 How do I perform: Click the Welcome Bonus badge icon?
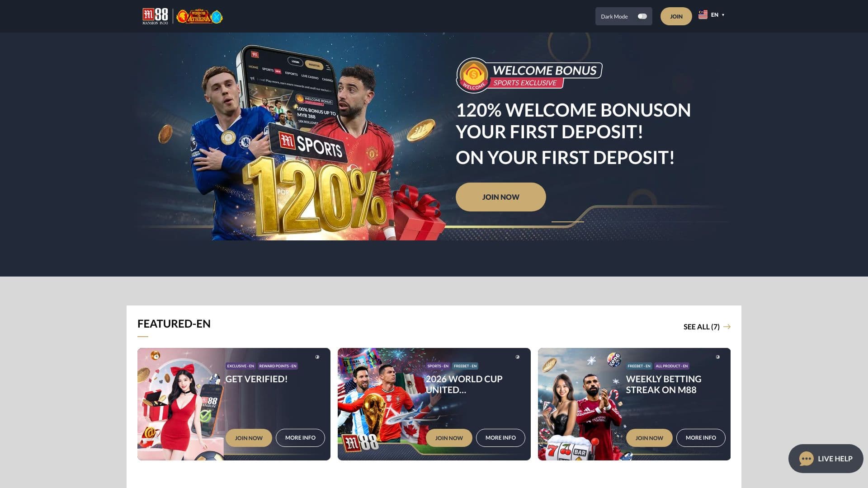(473, 75)
